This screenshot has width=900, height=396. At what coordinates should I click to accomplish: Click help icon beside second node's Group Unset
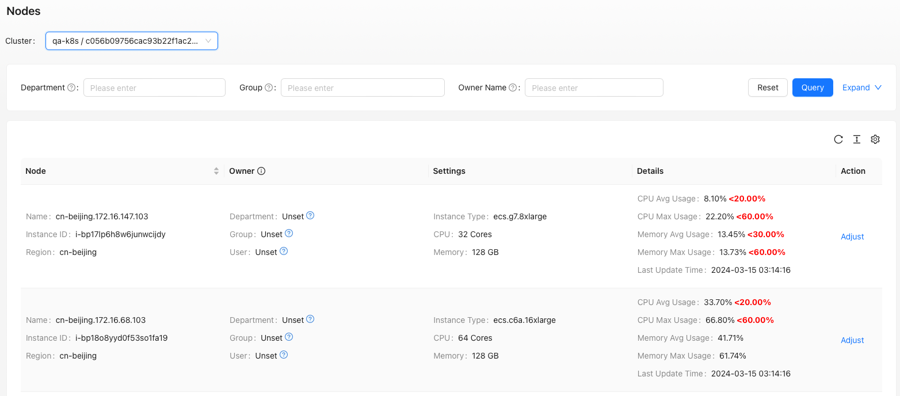point(289,337)
